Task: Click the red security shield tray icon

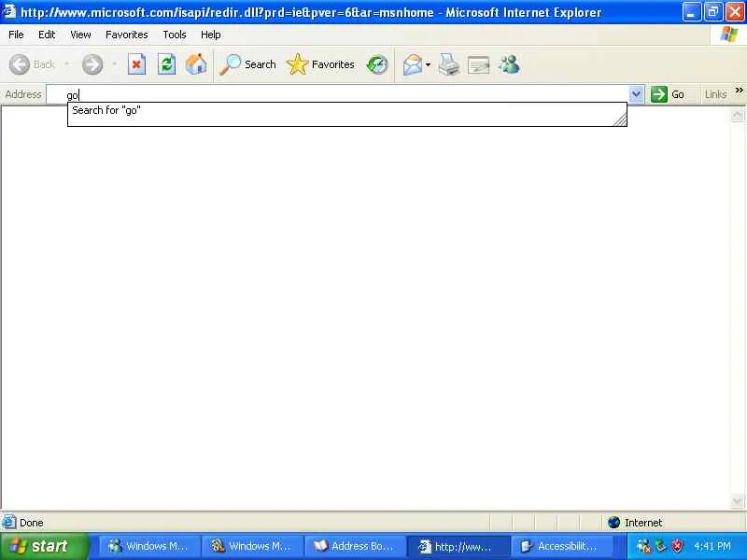Action: click(677, 546)
